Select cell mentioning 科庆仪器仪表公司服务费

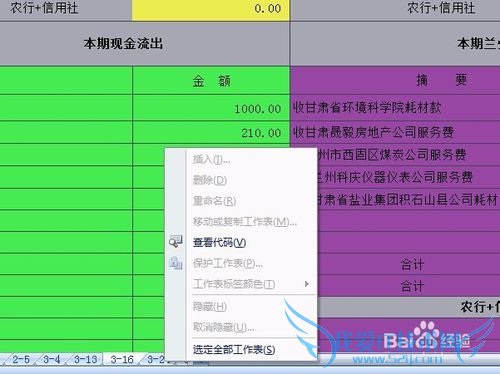pos(408,177)
